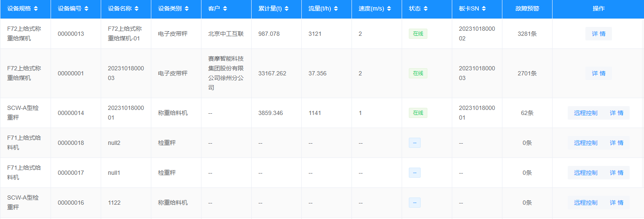The width and height of the screenshot is (644, 219).
Task: Click the 故障预警 column header
Action: (x=527, y=9)
